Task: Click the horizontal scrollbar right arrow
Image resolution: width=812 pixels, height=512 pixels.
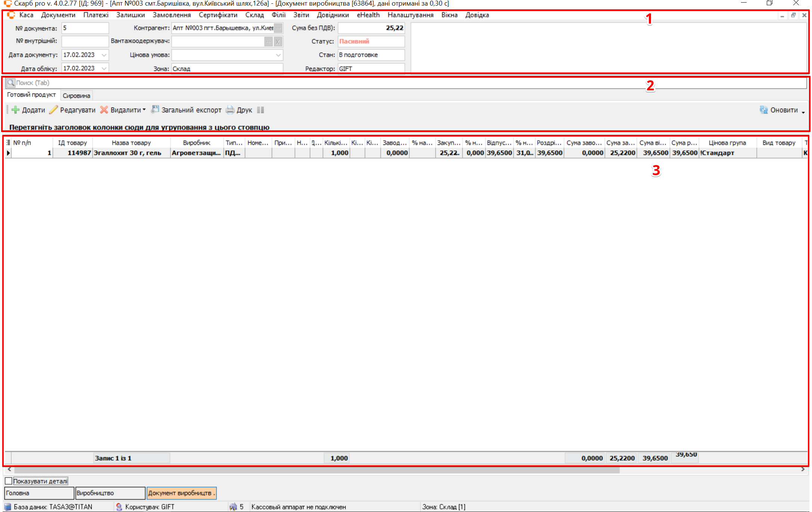Action: pos(803,469)
